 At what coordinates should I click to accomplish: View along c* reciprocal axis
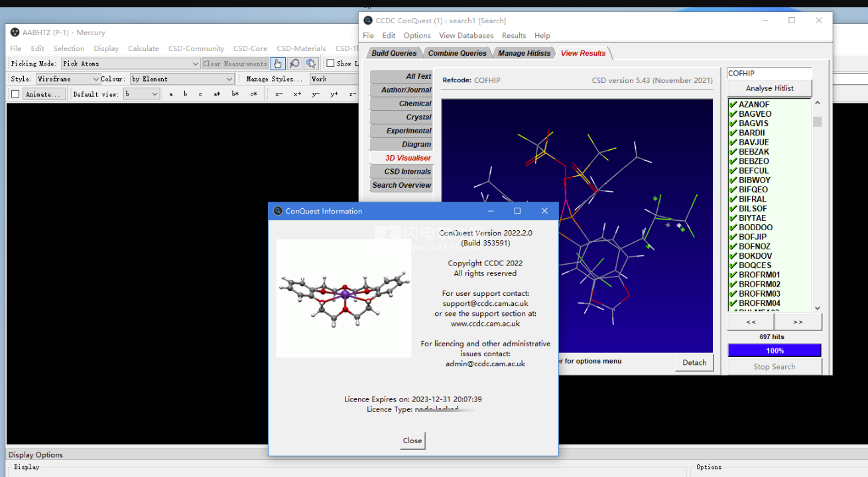253,94
